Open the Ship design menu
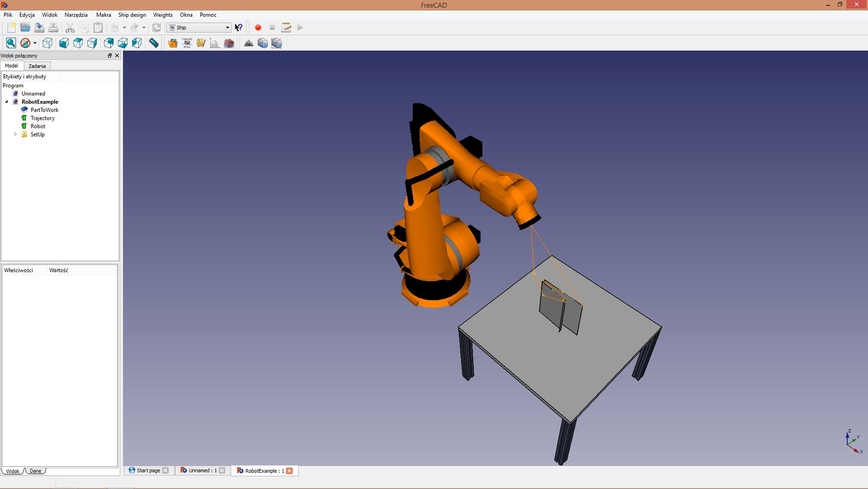Viewport: 868px width, 489px height. [x=132, y=15]
